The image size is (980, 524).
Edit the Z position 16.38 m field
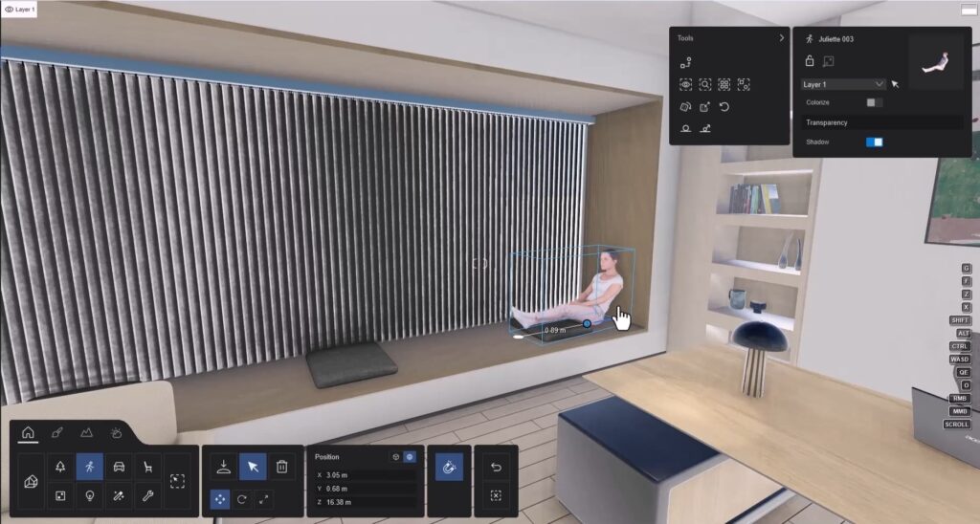point(366,502)
